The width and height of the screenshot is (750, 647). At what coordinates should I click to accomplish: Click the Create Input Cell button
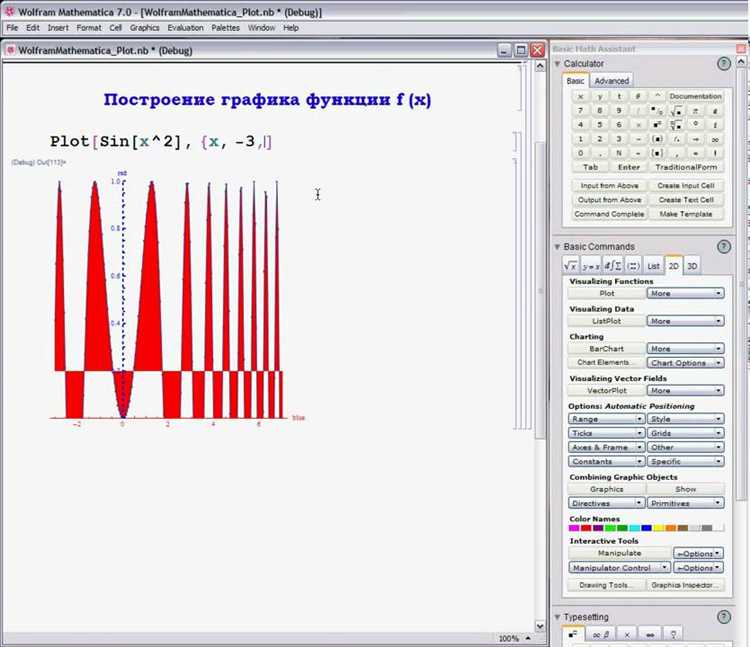(685, 186)
